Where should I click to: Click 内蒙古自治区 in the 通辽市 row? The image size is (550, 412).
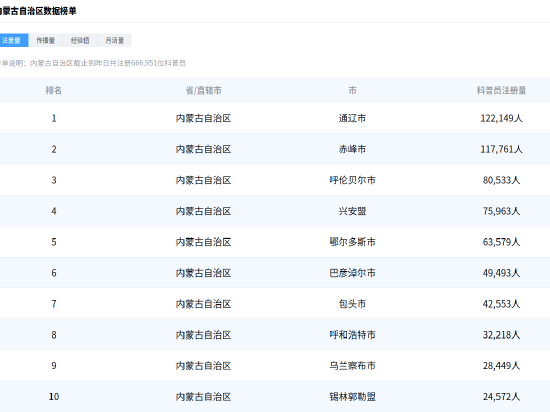click(x=203, y=118)
